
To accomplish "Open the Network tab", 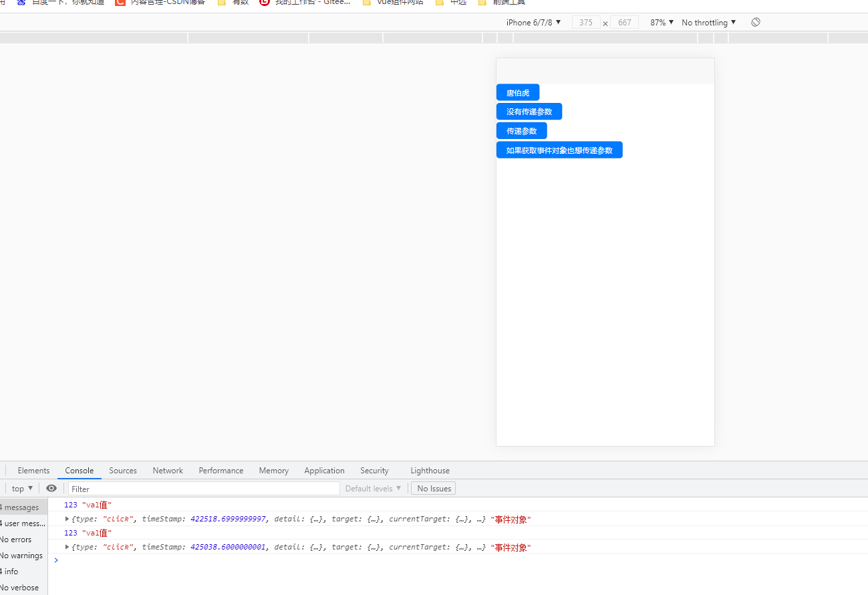I will (x=168, y=471).
